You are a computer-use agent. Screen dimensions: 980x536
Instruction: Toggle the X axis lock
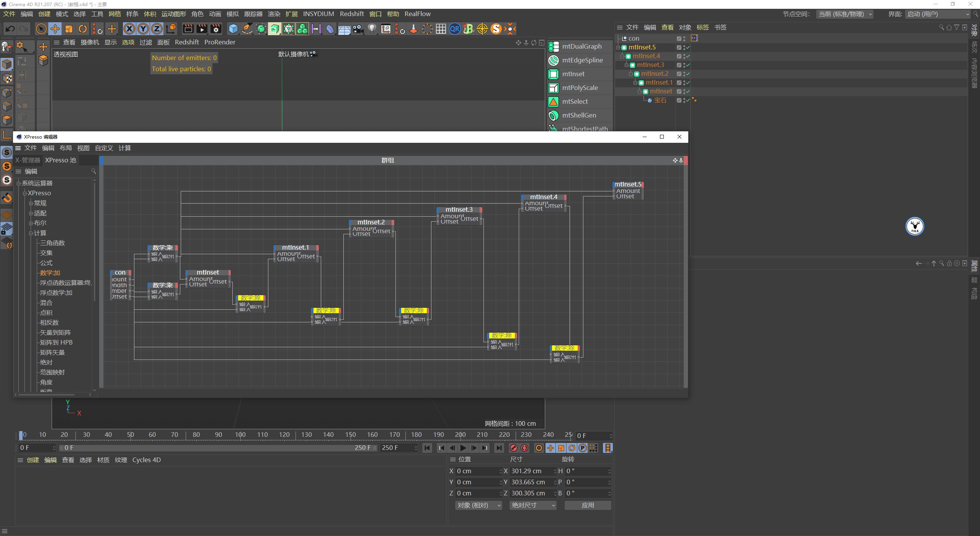(129, 29)
